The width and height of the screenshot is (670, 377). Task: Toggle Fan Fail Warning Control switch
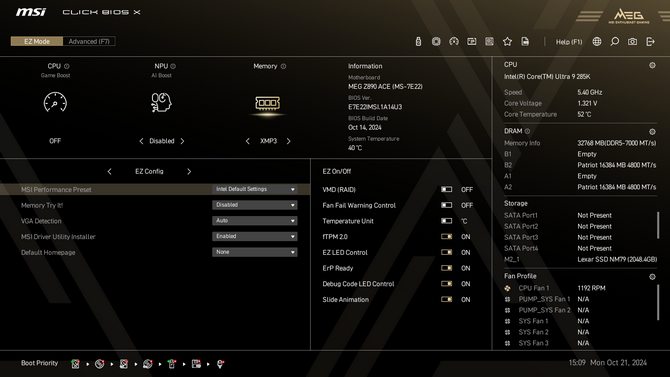point(447,205)
